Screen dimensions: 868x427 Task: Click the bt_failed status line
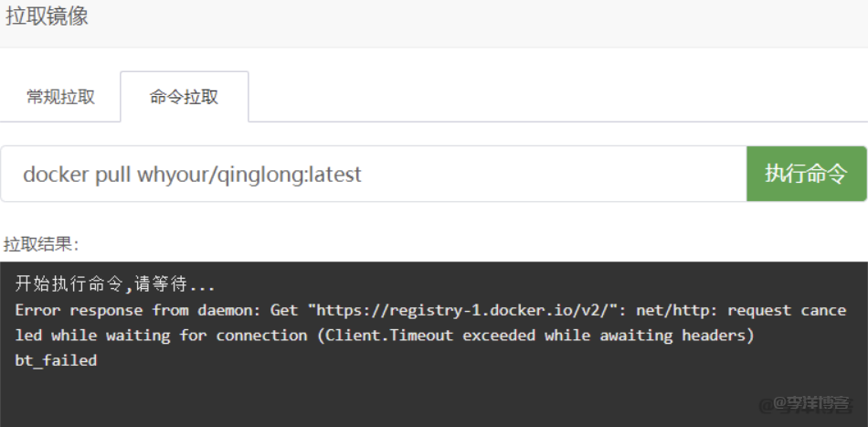coord(56,360)
